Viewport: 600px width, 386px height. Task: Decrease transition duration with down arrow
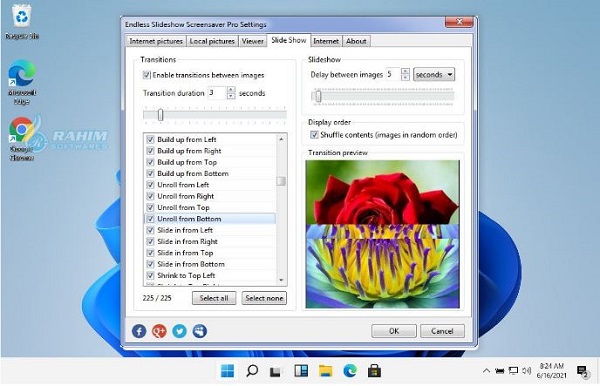tap(231, 96)
